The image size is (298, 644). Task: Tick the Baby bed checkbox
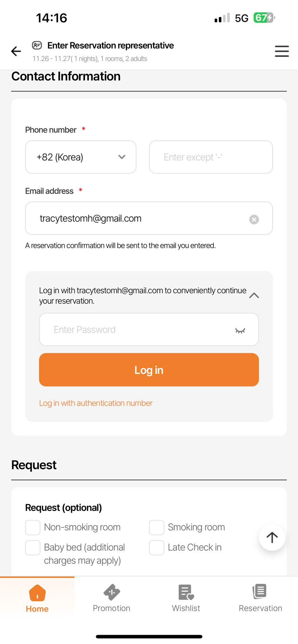pos(33,548)
